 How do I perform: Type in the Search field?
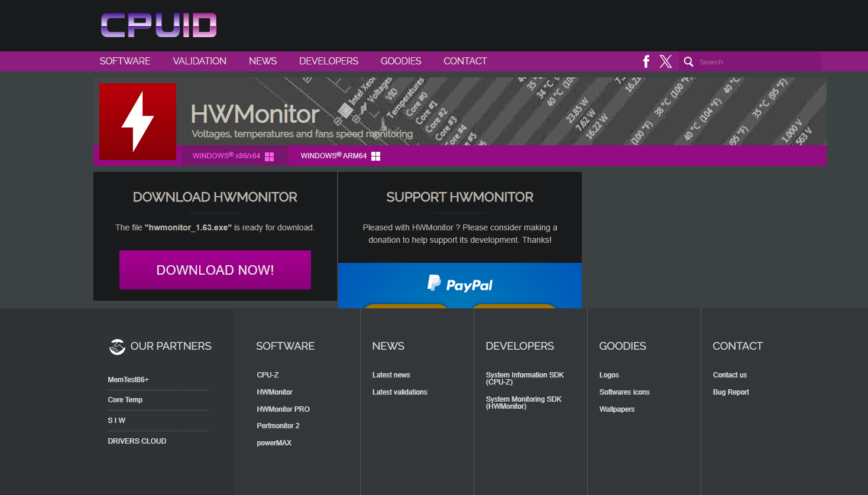point(757,62)
